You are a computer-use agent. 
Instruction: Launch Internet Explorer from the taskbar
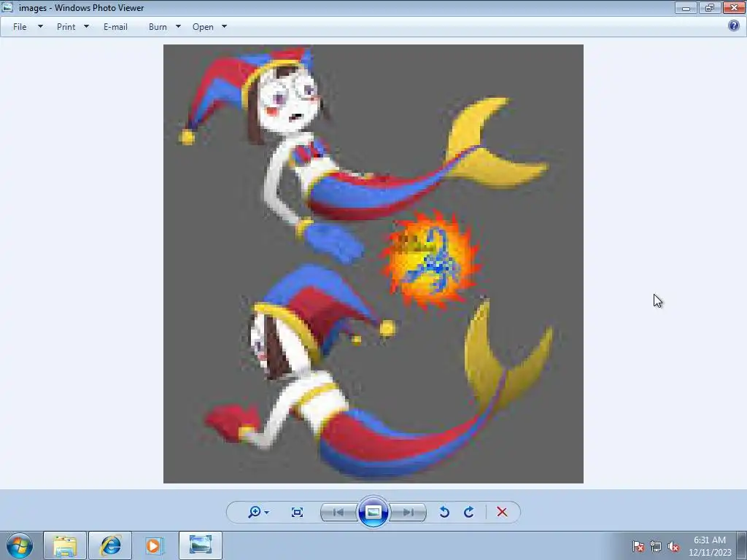coord(110,545)
